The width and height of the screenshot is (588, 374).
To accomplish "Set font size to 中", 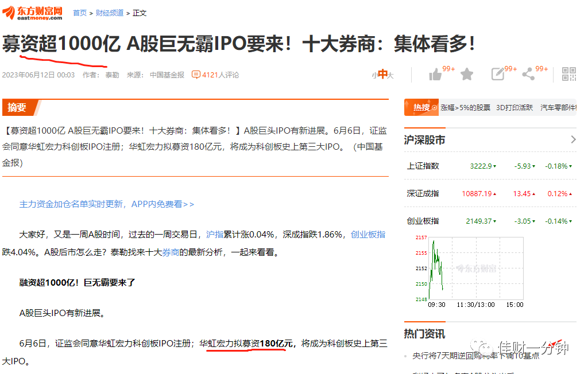I will pyautogui.click(x=382, y=74).
